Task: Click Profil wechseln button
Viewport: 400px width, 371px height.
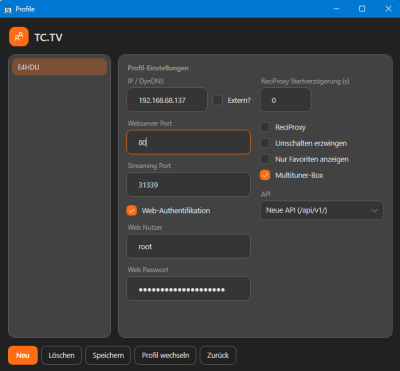Action: point(165,355)
